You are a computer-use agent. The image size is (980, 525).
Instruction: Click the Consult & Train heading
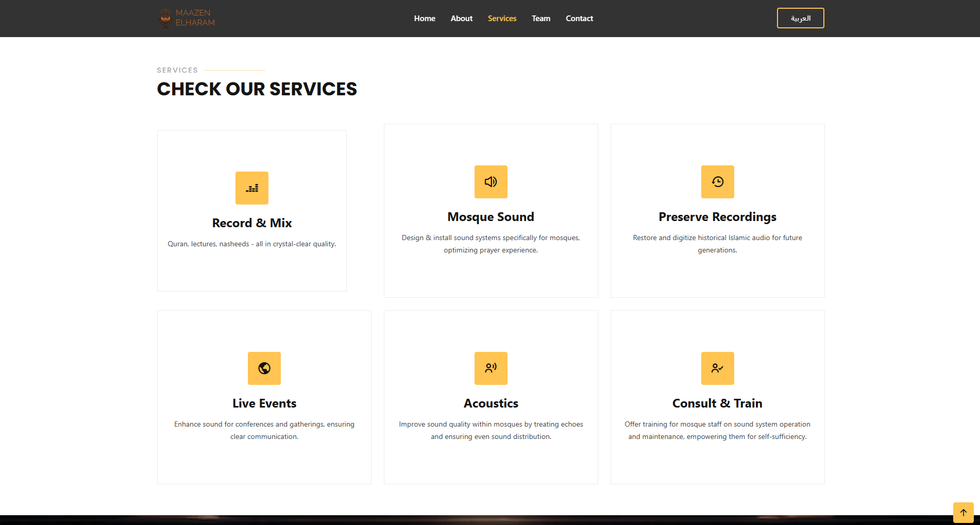pyautogui.click(x=717, y=403)
